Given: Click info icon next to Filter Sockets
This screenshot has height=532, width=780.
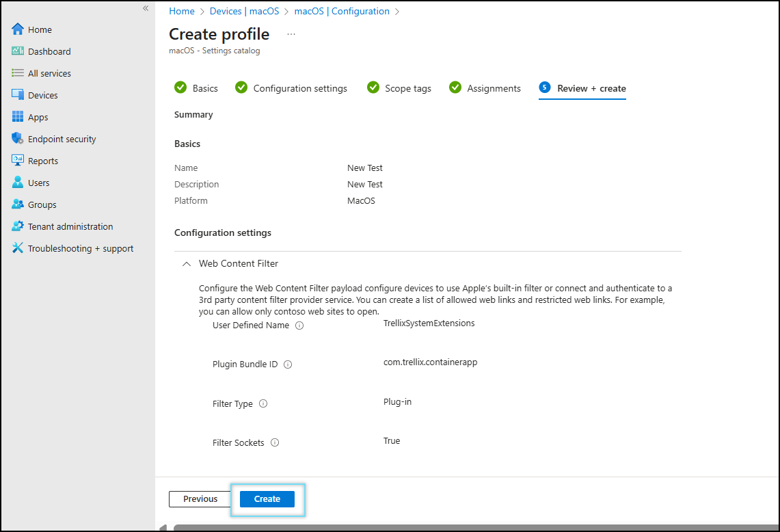Looking at the screenshot, I should (x=275, y=443).
